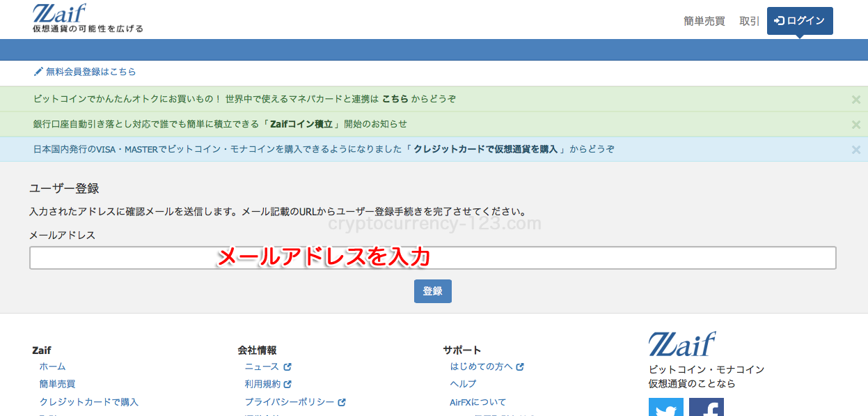Go to footer ホーム link
This screenshot has height=416, width=868.
(x=52, y=367)
